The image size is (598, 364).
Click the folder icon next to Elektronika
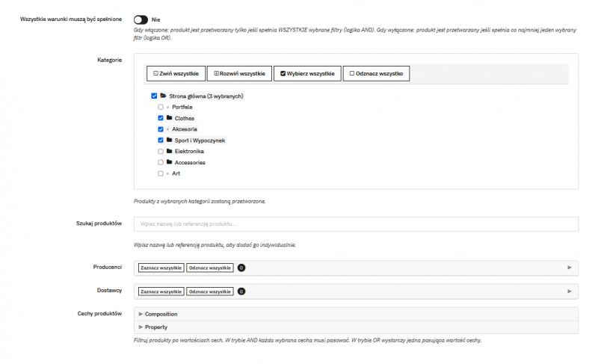point(170,151)
